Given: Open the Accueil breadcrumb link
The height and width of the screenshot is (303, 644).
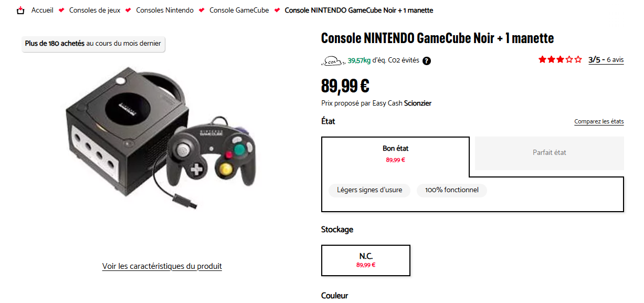Looking at the screenshot, I should 42,11.
